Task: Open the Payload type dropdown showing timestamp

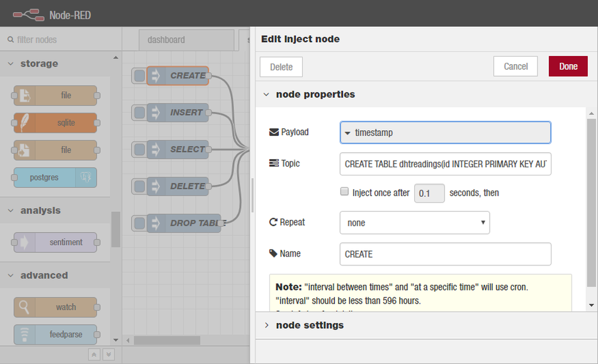Action: tap(445, 133)
